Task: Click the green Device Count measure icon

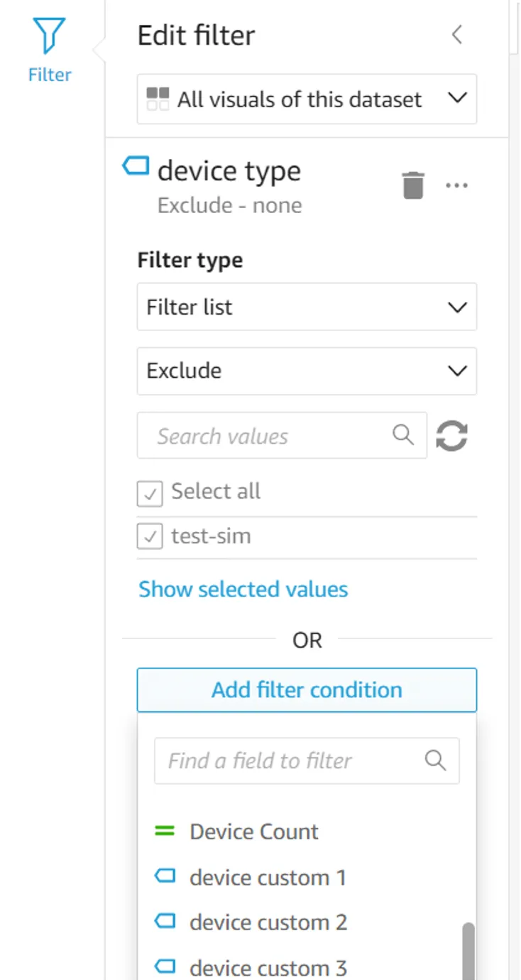Action: [165, 831]
